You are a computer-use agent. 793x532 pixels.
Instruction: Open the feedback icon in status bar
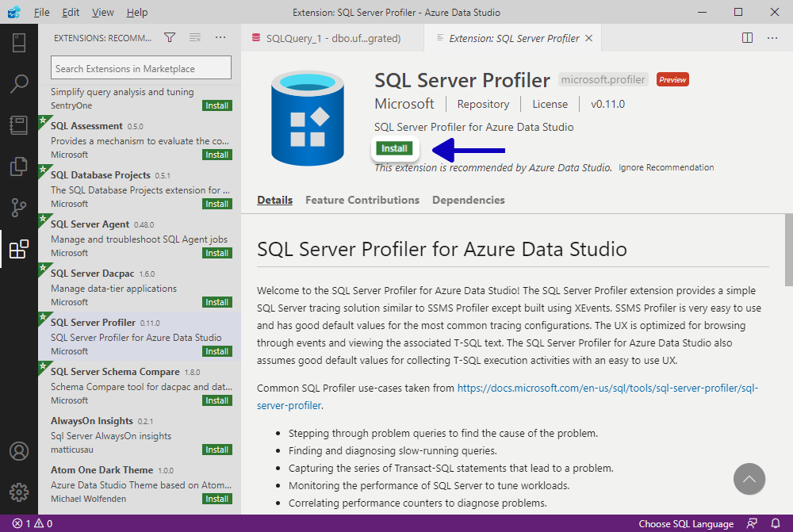click(x=752, y=523)
